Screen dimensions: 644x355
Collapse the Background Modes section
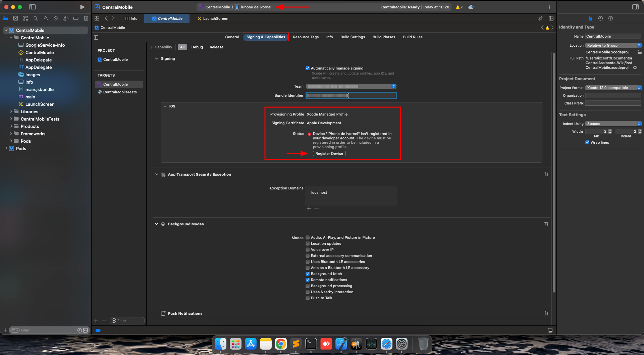(156, 224)
